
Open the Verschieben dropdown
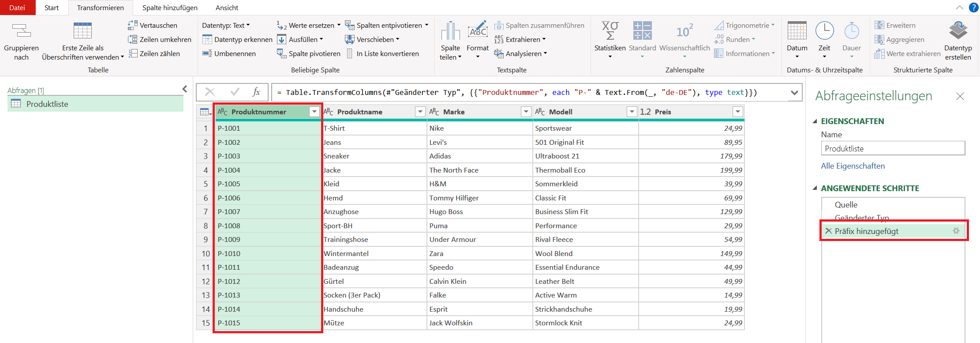tap(372, 39)
